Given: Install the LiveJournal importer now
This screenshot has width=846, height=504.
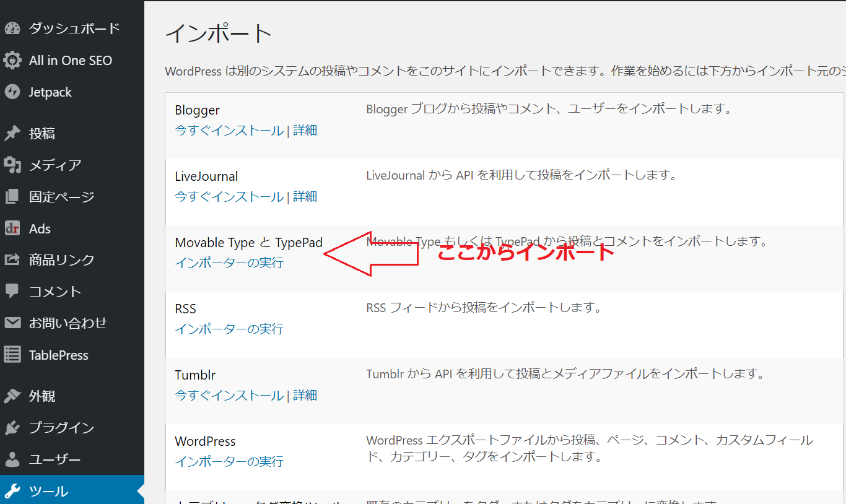Looking at the screenshot, I should point(229,197).
